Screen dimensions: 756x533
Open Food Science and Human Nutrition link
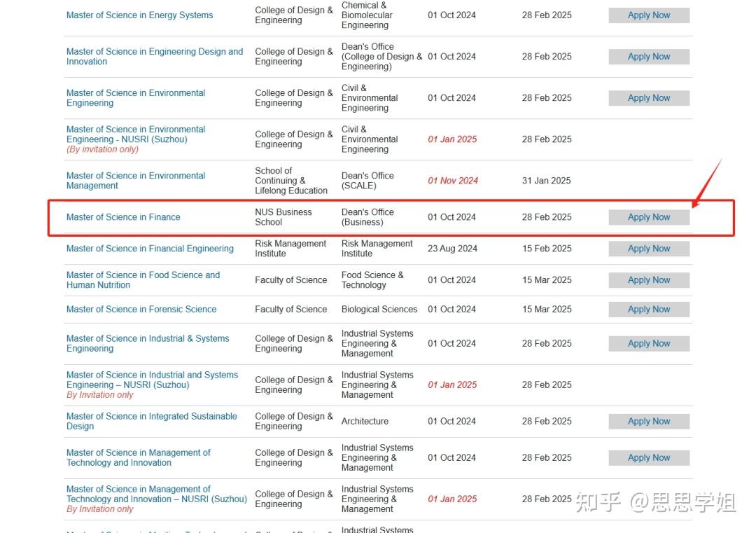(x=143, y=279)
